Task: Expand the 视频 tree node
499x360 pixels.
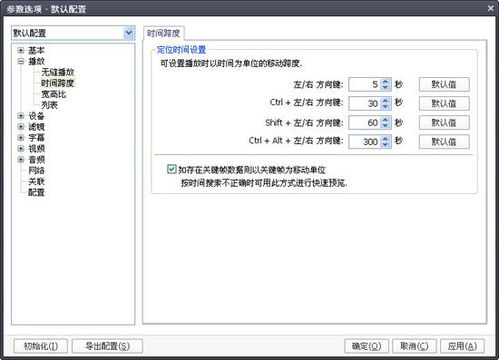Action: [21, 149]
